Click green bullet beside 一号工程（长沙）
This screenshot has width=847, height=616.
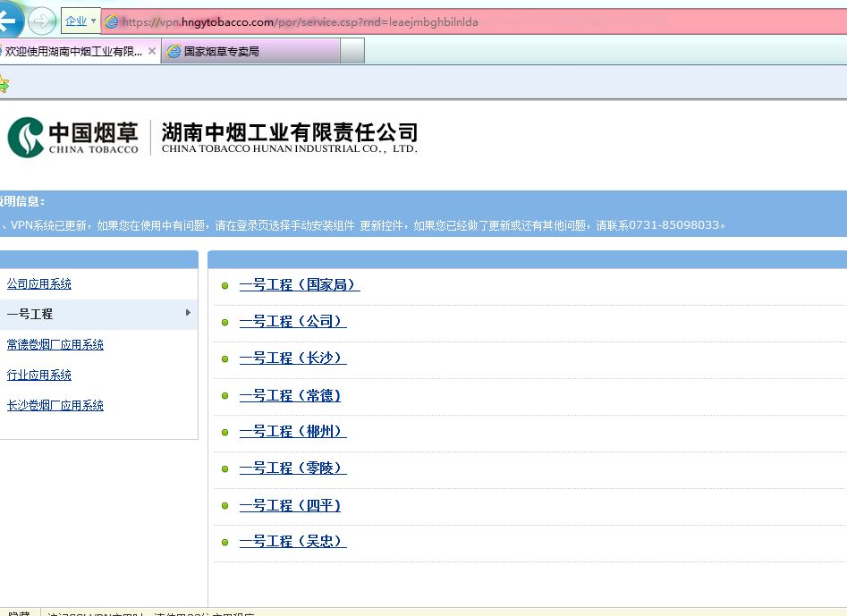[225, 359]
